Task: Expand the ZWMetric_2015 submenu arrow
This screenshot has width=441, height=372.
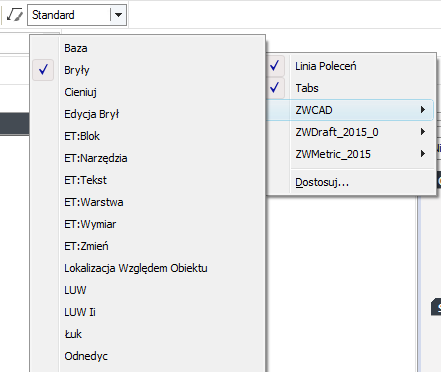Action: [x=423, y=154]
